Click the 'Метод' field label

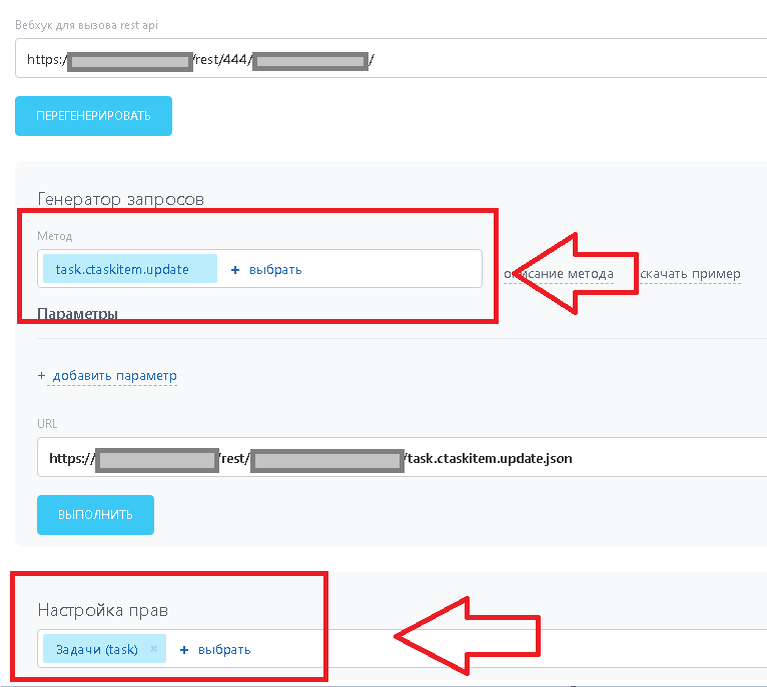55,236
